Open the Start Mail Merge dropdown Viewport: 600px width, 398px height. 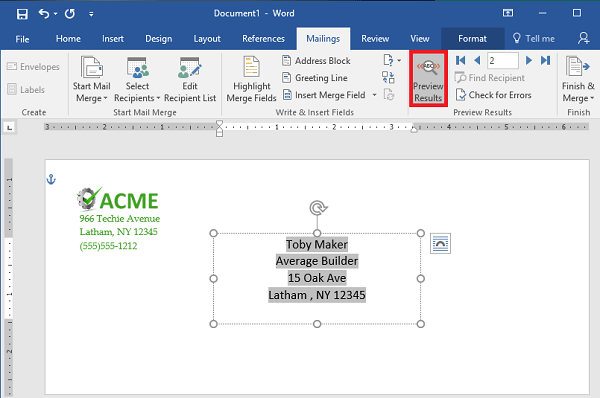[x=92, y=79]
